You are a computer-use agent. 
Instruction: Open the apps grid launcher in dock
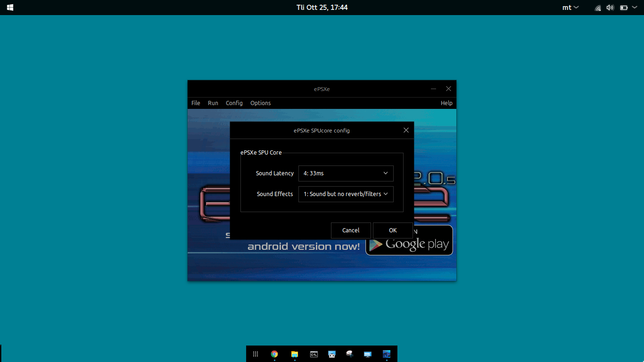coord(256,354)
